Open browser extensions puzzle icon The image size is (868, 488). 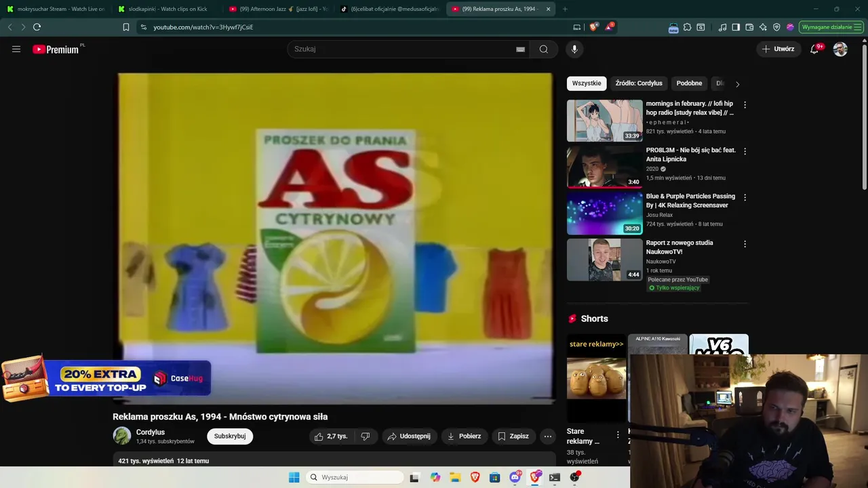pyautogui.click(x=687, y=27)
